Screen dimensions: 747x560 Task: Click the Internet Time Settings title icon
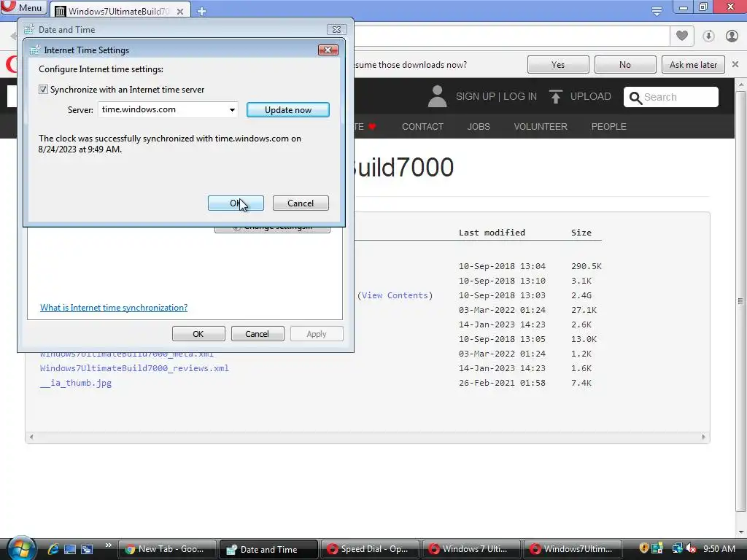coord(35,50)
